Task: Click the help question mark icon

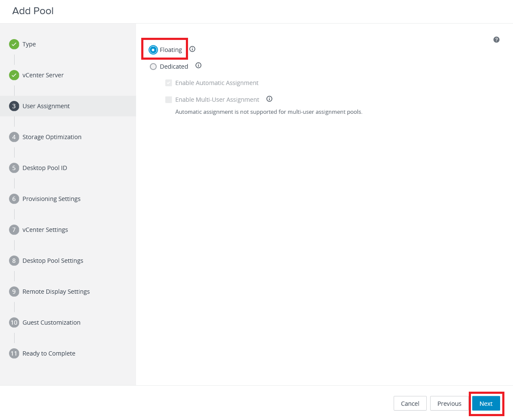Action: click(x=496, y=40)
